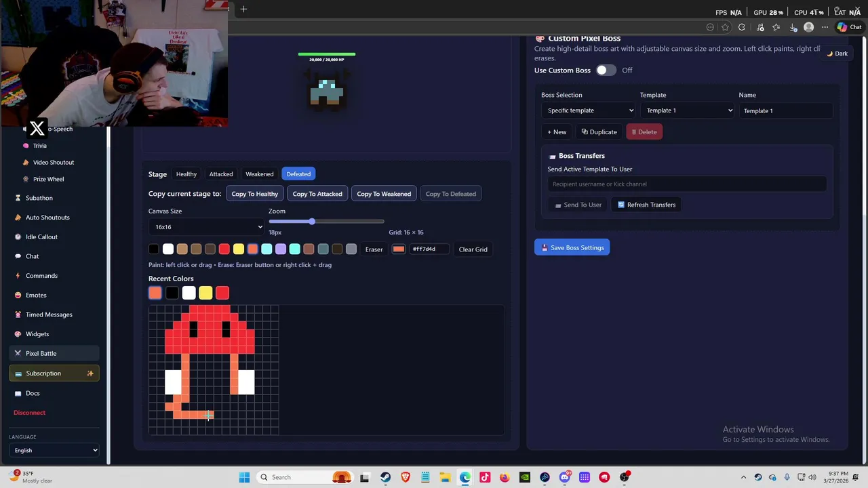Image resolution: width=868 pixels, height=488 pixels.
Task: Open File Explorer from the taskbar
Action: (445, 477)
